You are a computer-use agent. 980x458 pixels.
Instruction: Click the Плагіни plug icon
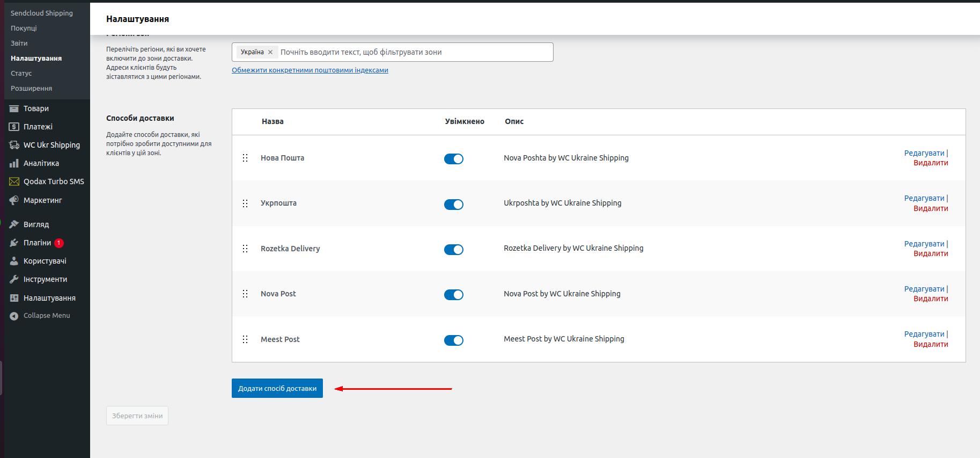[14, 243]
